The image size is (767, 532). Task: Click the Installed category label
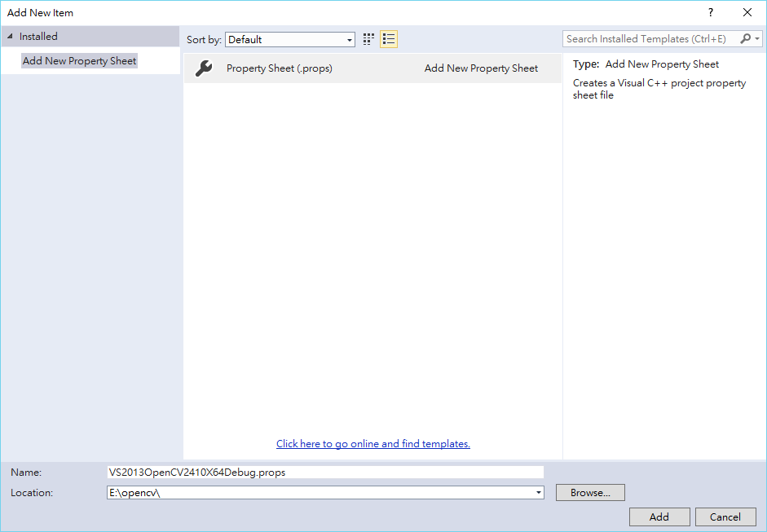click(38, 36)
